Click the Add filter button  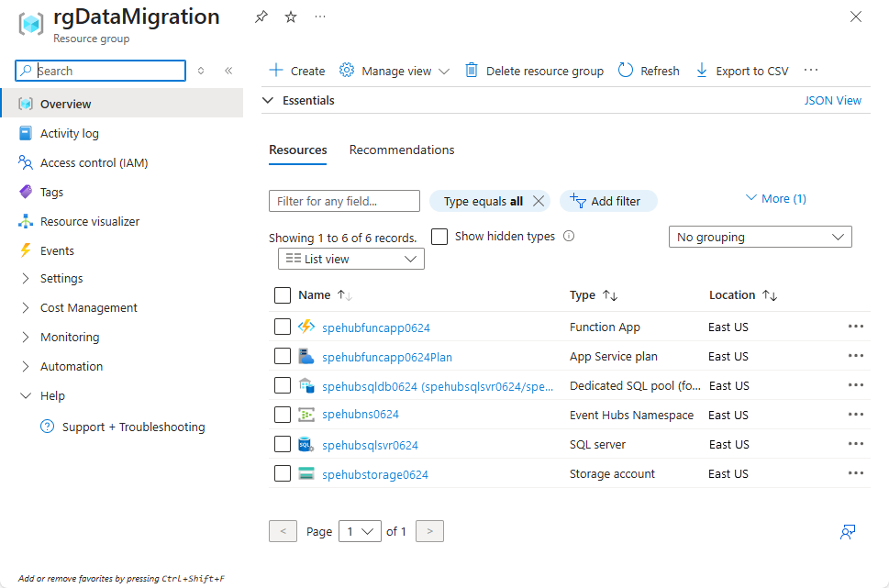pyautogui.click(x=608, y=201)
